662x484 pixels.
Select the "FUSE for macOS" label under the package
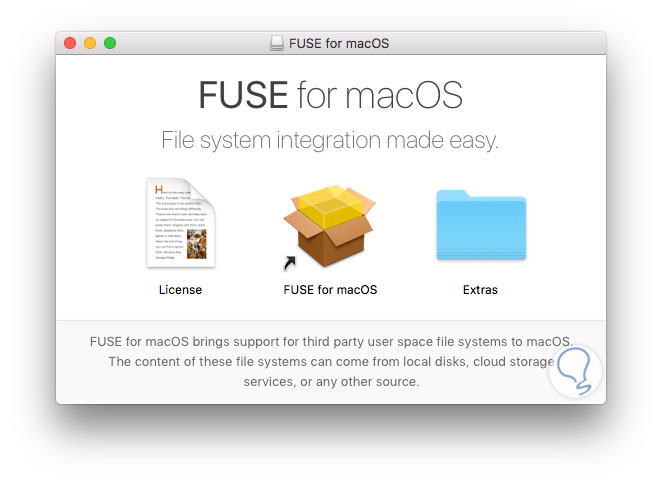tap(330, 290)
